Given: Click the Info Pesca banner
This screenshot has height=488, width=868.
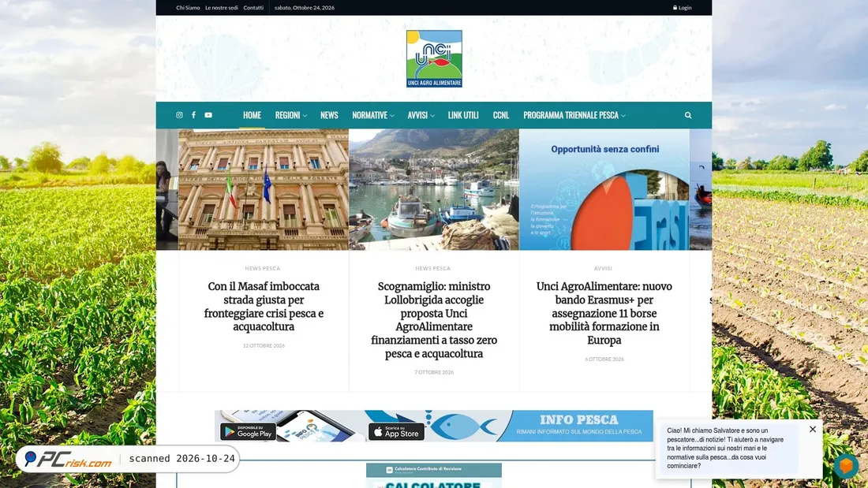Looking at the screenshot, I should pyautogui.click(x=434, y=426).
